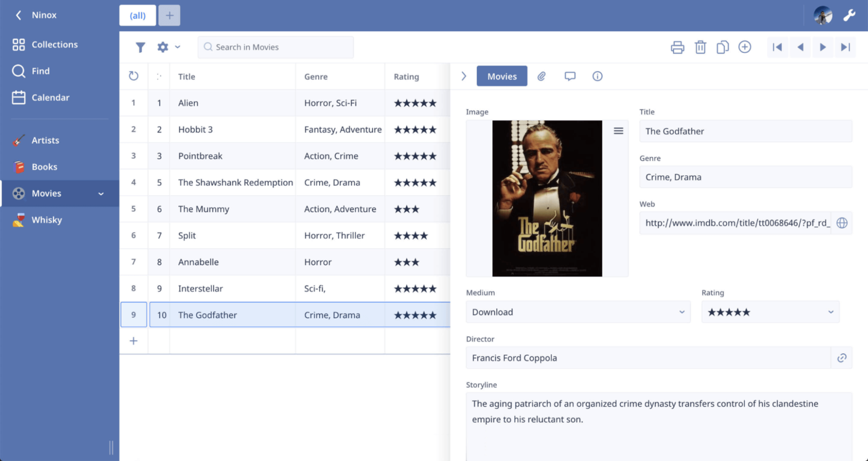
Task: Expand the Medium dropdown showing Download
Action: pyautogui.click(x=578, y=312)
